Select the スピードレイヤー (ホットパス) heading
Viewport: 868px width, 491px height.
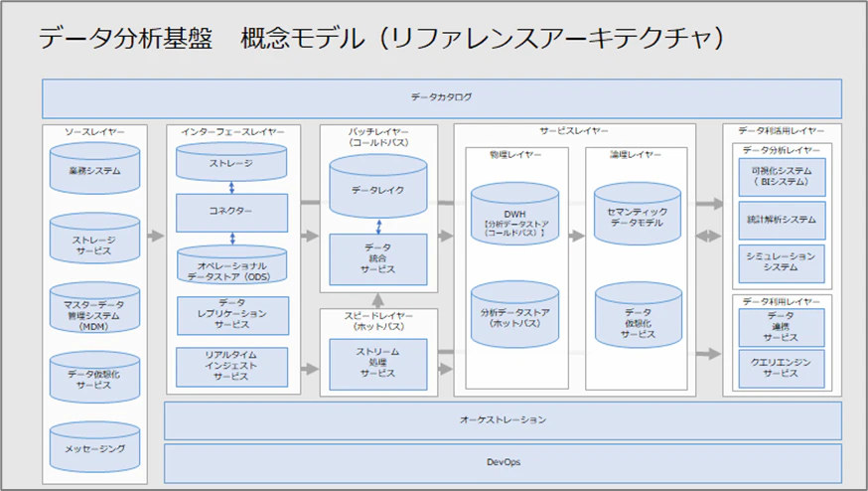click(x=378, y=321)
